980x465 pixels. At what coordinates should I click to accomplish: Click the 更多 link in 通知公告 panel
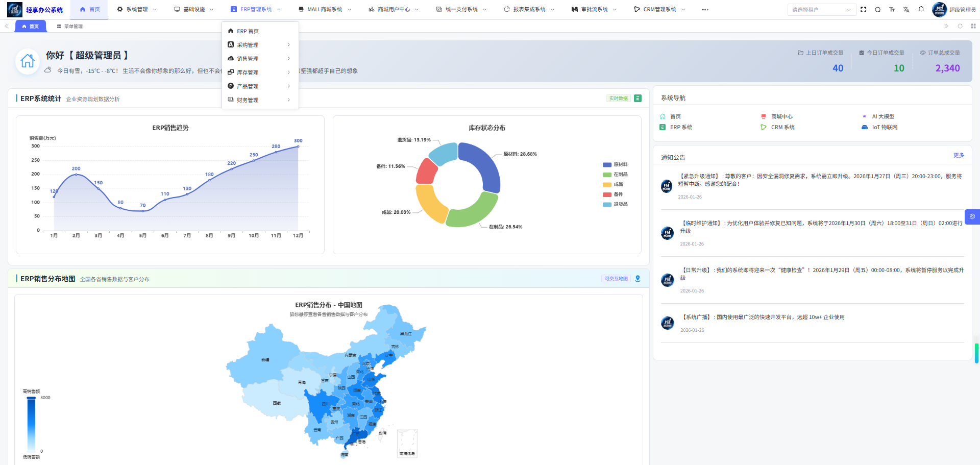click(959, 155)
